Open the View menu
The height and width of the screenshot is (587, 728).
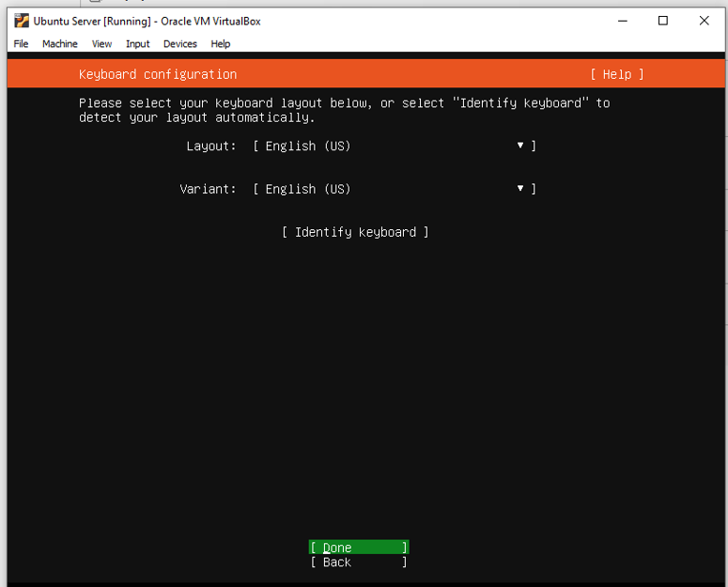point(101,44)
